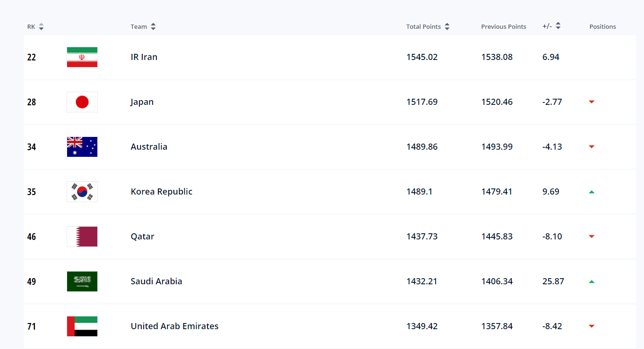Click the Japan flag icon
This screenshot has height=349, width=644.
[82, 102]
